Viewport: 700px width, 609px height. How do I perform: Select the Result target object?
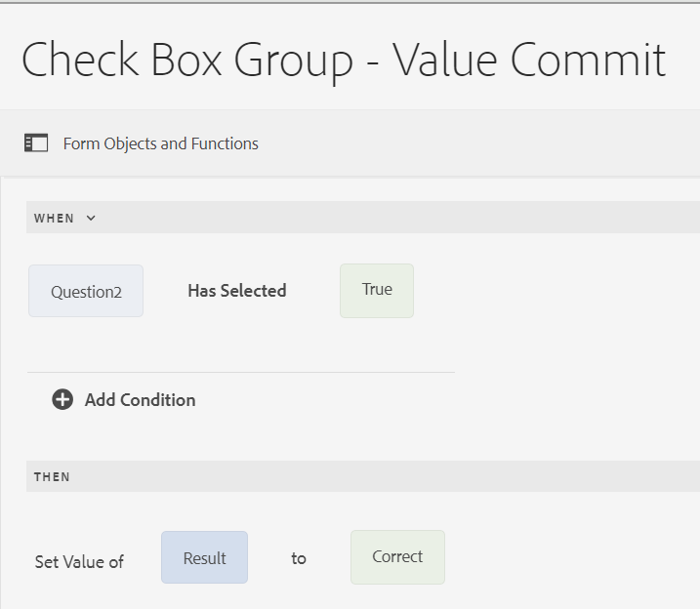pyautogui.click(x=204, y=557)
